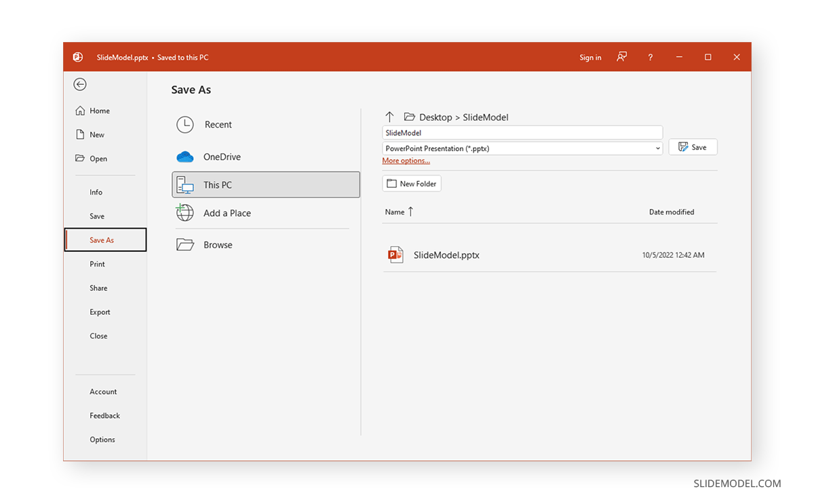Click Sign in on the title bar

pyautogui.click(x=590, y=57)
